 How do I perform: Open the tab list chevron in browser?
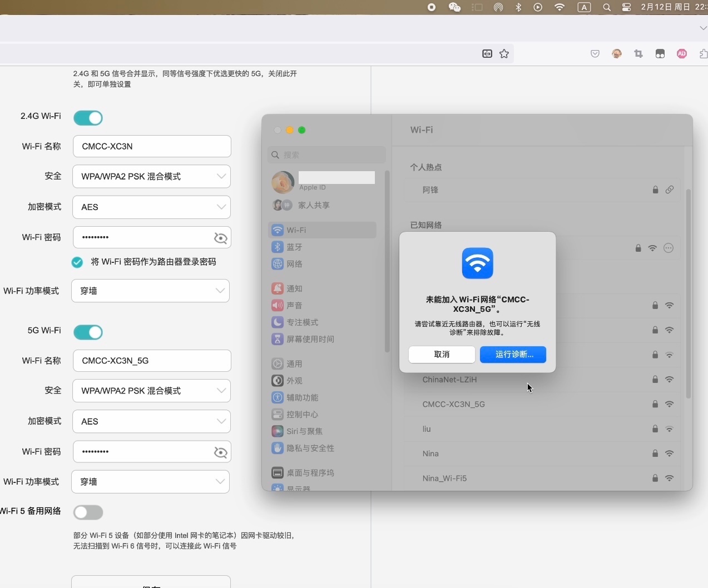point(703,28)
